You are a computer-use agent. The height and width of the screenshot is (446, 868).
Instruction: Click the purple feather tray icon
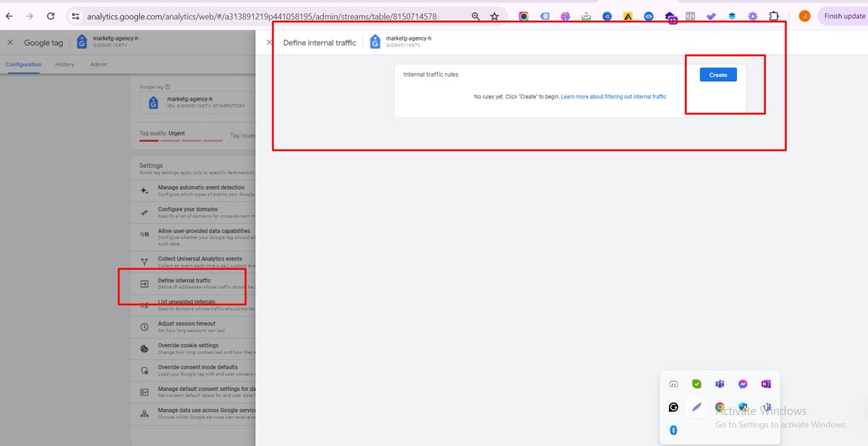(697, 408)
